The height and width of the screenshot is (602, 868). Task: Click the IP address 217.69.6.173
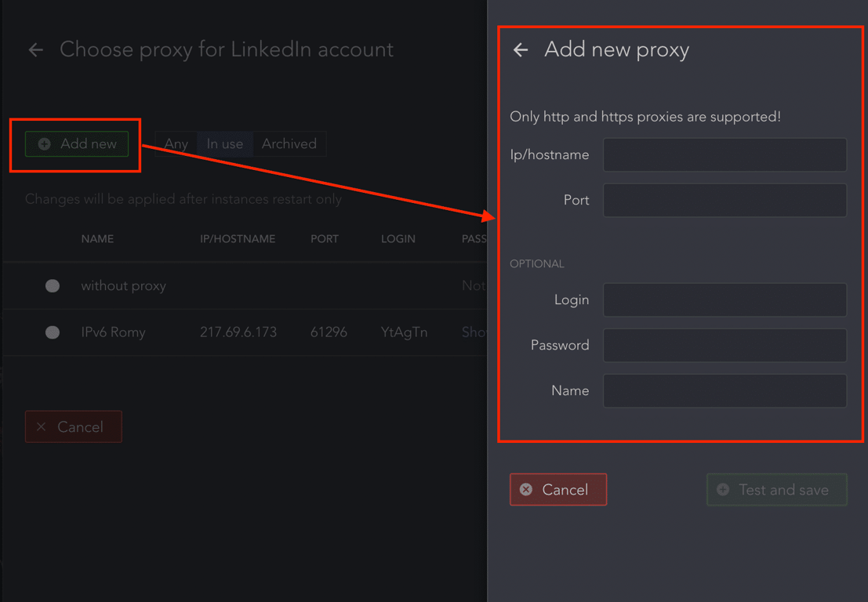tap(238, 332)
